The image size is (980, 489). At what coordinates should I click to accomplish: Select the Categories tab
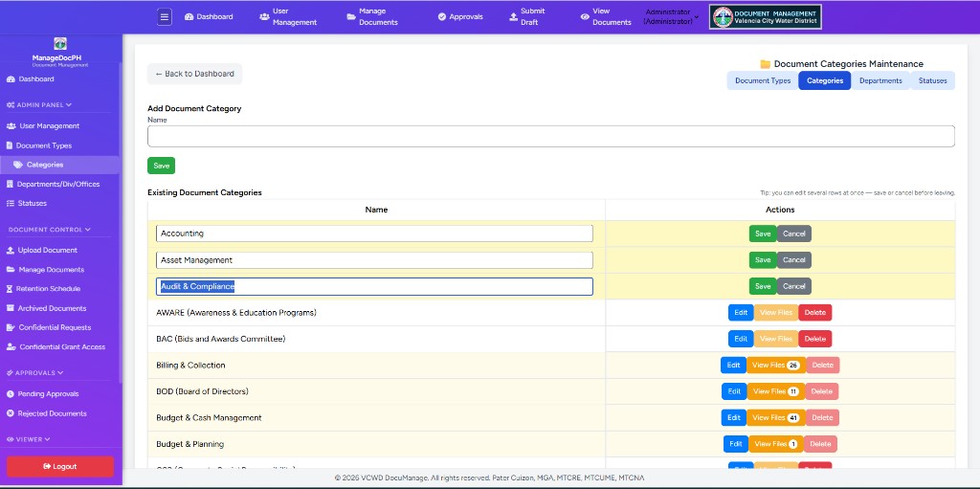tap(824, 80)
